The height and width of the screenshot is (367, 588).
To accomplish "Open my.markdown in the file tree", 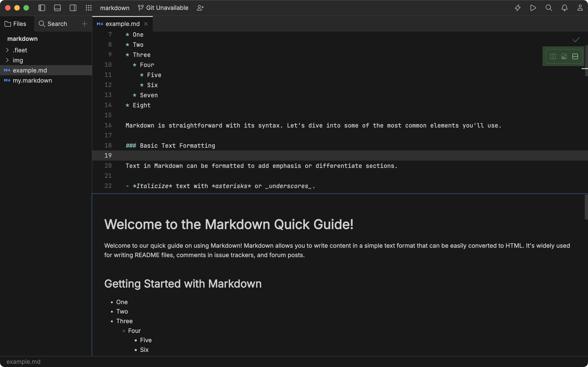I will [32, 80].
